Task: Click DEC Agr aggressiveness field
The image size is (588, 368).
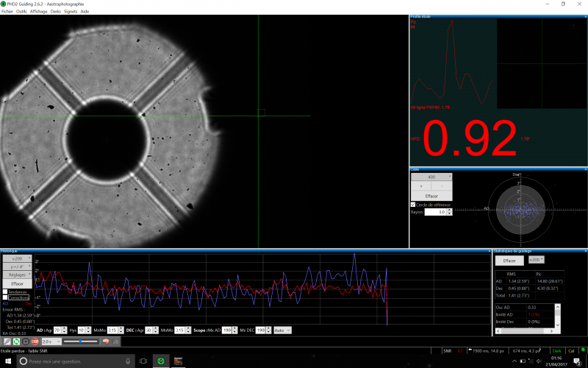Action: 149,330
